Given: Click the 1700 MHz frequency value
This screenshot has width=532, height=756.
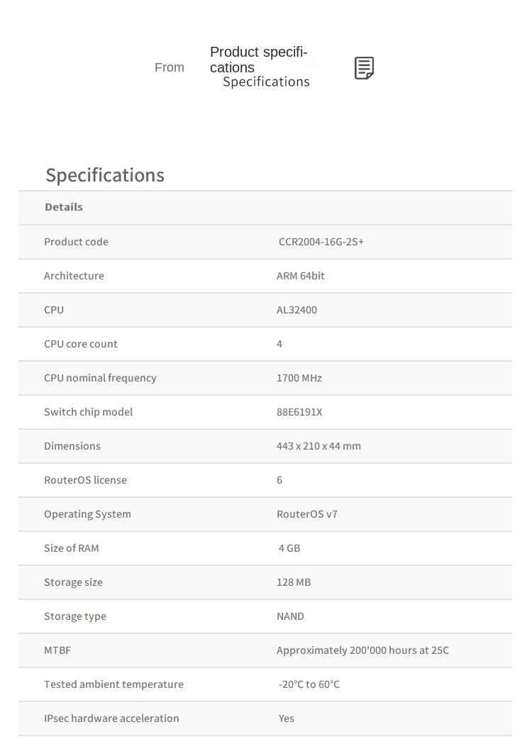Looking at the screenshot, I should coord(299,378).
